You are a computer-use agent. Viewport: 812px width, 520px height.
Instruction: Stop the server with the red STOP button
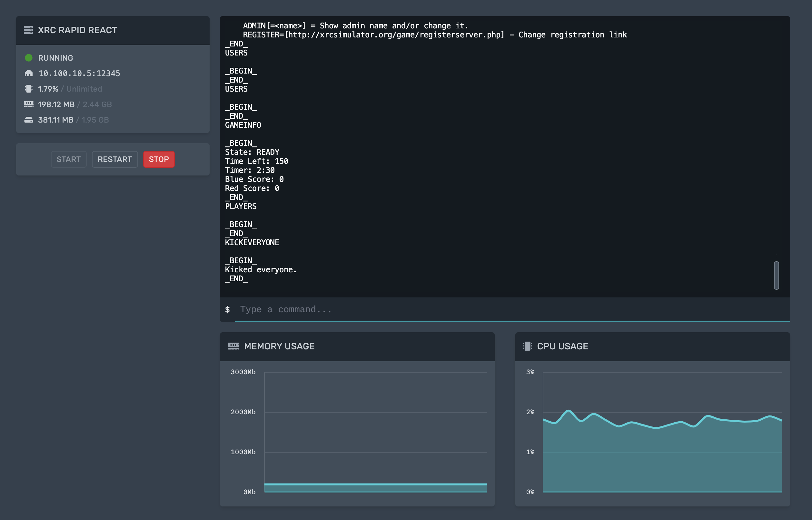pos(159,159)
